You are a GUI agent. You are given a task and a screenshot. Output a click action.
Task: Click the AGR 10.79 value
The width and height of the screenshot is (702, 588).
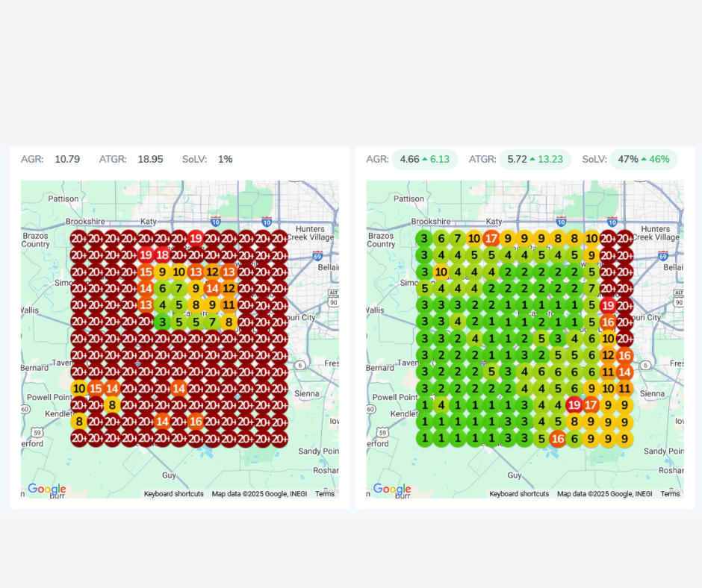click(67, 160)
